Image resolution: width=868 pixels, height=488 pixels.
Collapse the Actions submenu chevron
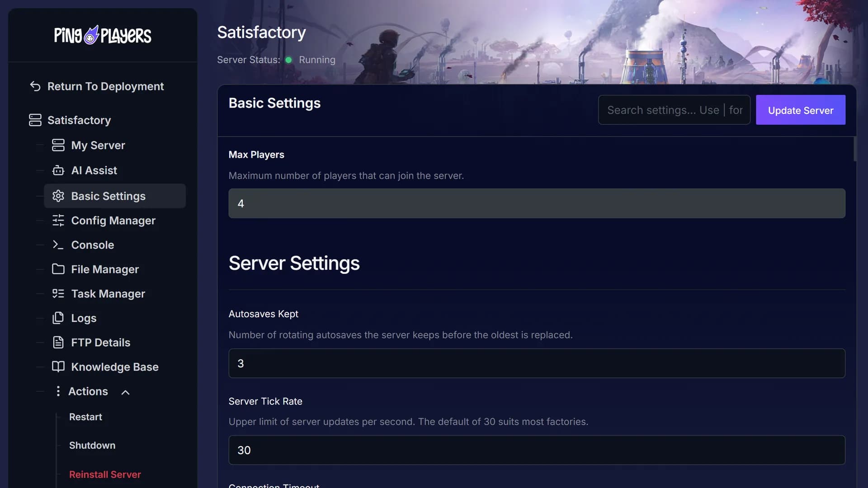click(x=126, y=392)
